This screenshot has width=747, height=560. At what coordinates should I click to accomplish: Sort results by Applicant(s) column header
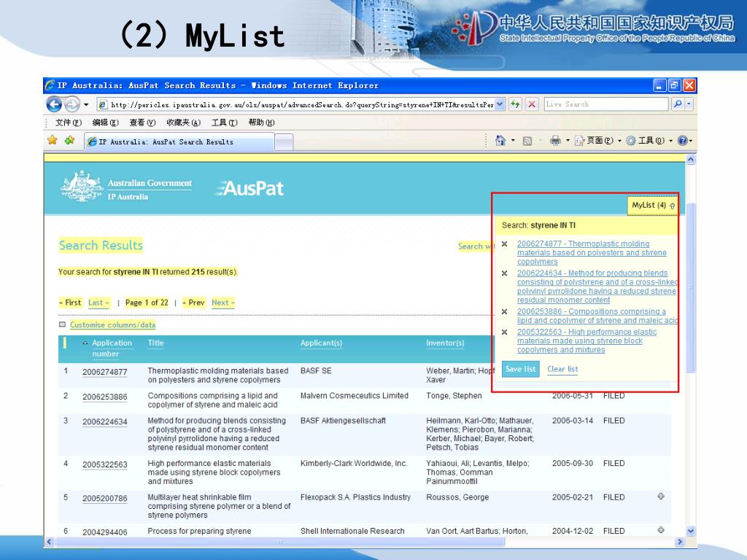click(x=321, y=343)
